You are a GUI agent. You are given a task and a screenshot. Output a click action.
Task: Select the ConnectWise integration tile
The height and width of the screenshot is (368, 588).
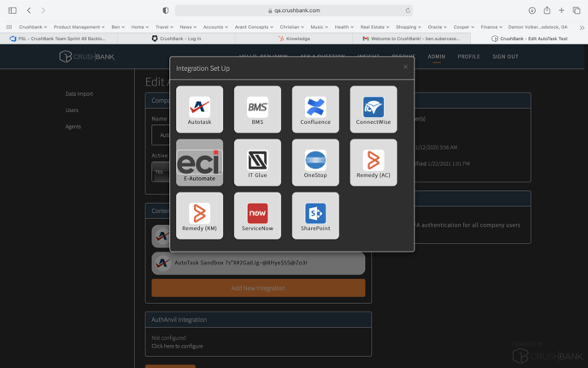coord(373,110)
